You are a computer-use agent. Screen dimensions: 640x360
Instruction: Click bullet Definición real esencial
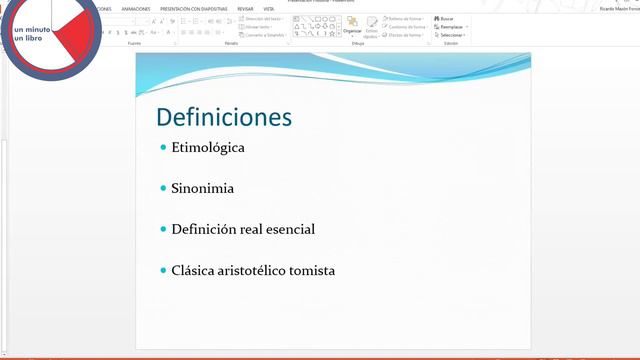pyautogui.click(x=243, y=229)
